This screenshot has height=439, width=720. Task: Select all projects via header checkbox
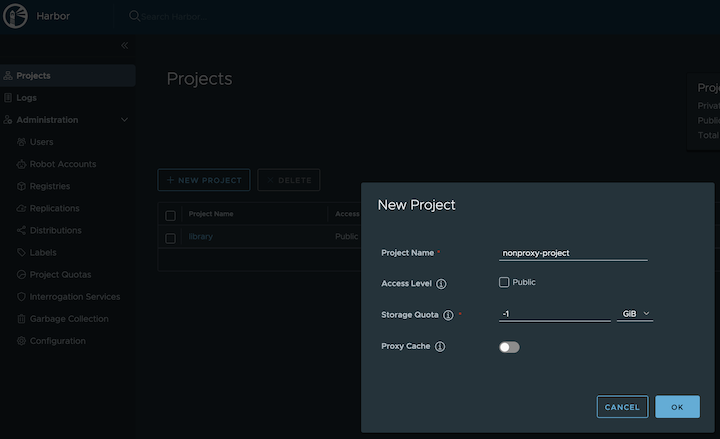[x=170, y=215]
